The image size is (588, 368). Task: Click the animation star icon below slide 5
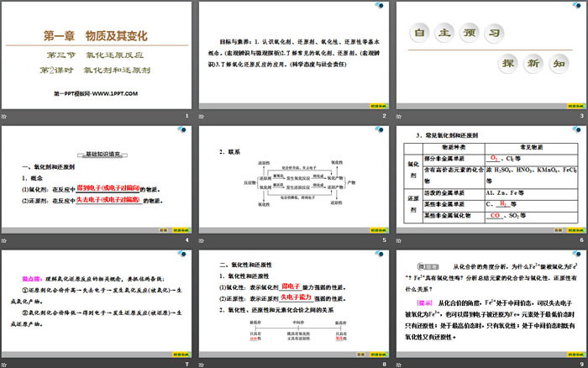(x=202, y=240)
